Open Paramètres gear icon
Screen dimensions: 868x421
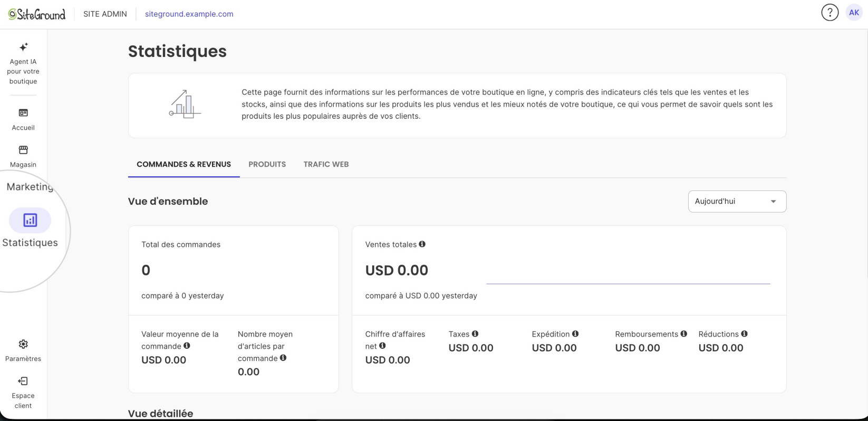click(x=23, y=344)
